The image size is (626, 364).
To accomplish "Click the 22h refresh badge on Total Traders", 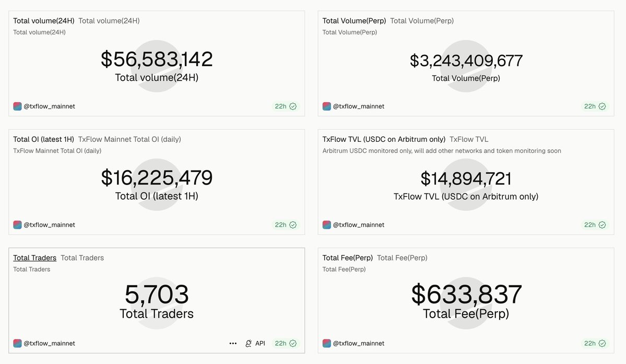I will point(286,343).
